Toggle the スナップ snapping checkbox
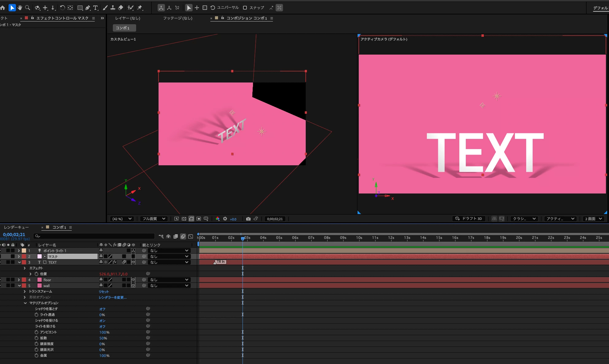The height and width of the screenshot is (364, 609). (x=245, y=8)
